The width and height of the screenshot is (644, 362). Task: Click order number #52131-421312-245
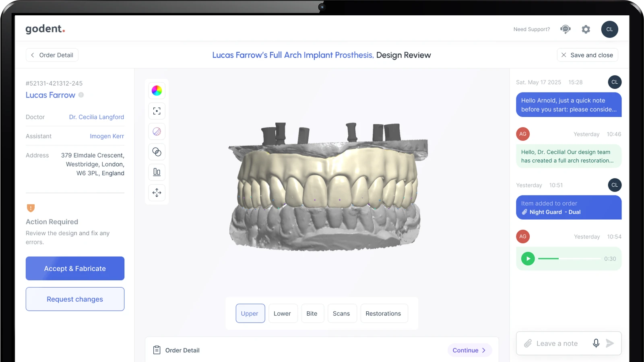(54, 83)
